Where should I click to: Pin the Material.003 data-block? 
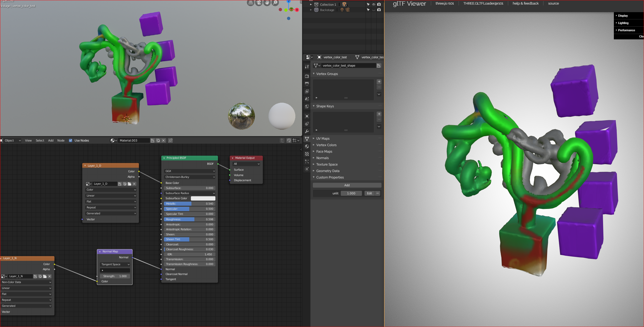[170, 140]
